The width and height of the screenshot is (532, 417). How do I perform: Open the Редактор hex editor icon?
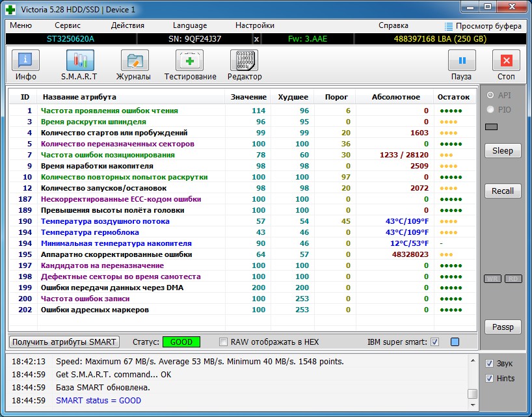pyautogui.click(x=244, y=61)
